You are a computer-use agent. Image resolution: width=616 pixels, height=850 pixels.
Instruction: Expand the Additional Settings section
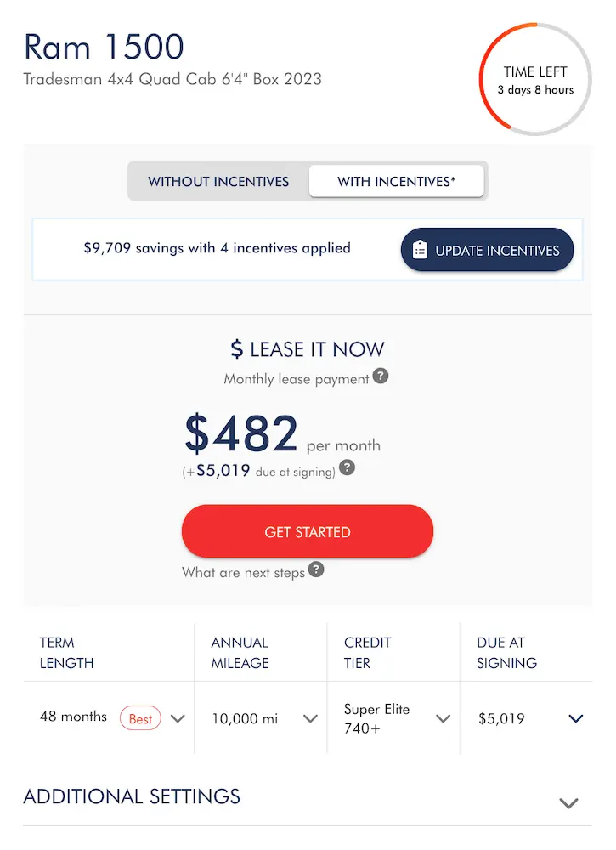[568, 802]
